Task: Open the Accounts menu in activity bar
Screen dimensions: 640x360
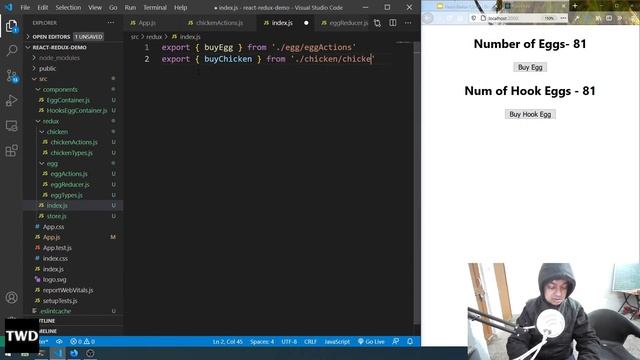Action: tap(11, 298)
